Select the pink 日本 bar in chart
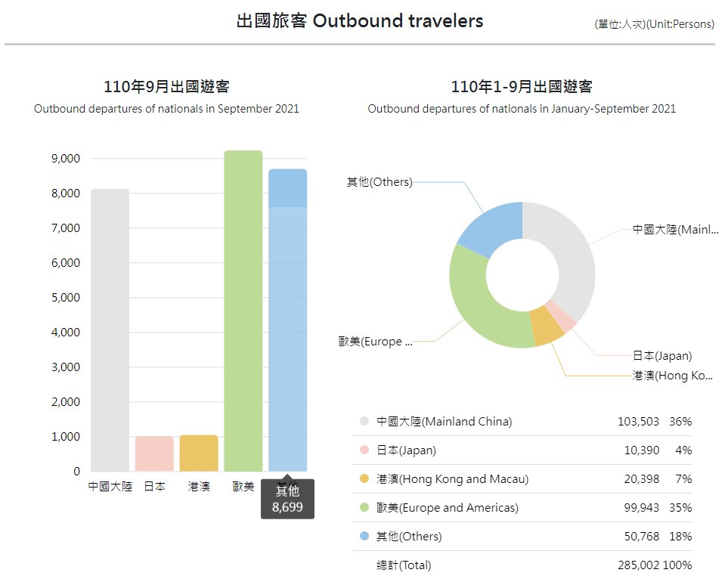The image size is (728, 585). pyautogui.click(x=154, y=453)
